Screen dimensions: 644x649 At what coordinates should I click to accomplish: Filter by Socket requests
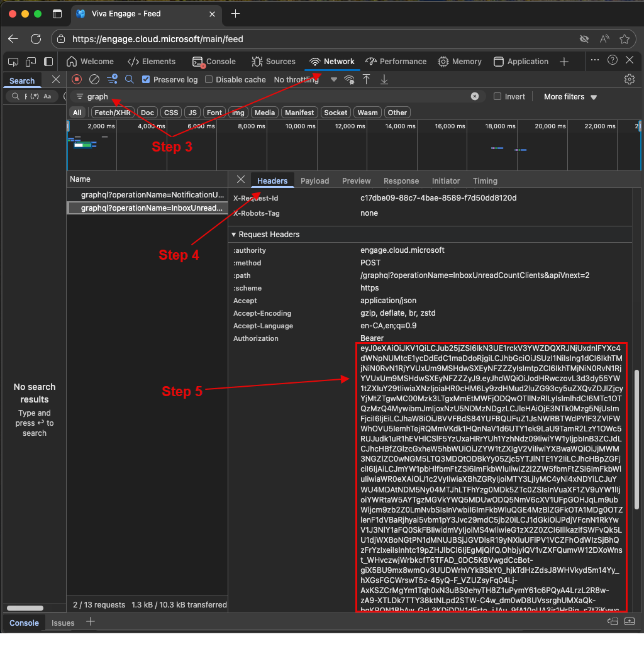336,113
